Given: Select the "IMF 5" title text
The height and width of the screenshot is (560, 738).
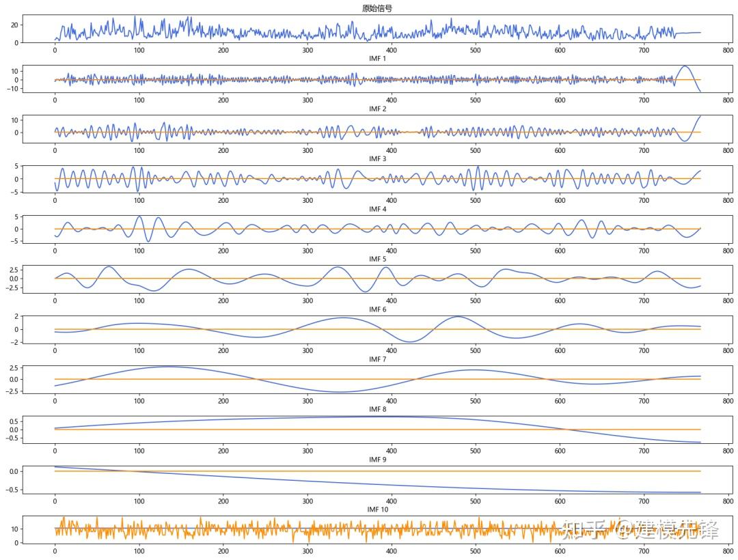Looking at the screenshot, I should click(x=377, y=259).
